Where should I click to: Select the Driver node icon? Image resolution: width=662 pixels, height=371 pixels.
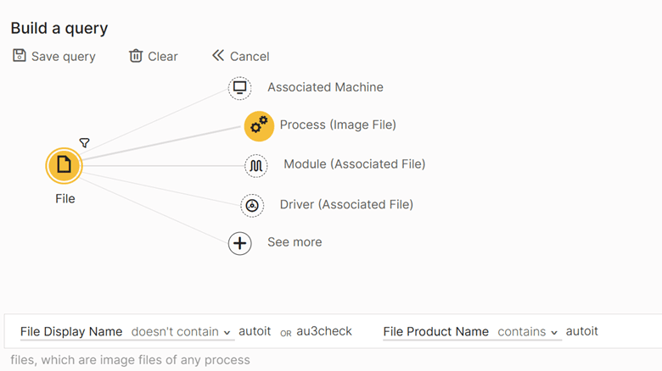pos(252,206)
